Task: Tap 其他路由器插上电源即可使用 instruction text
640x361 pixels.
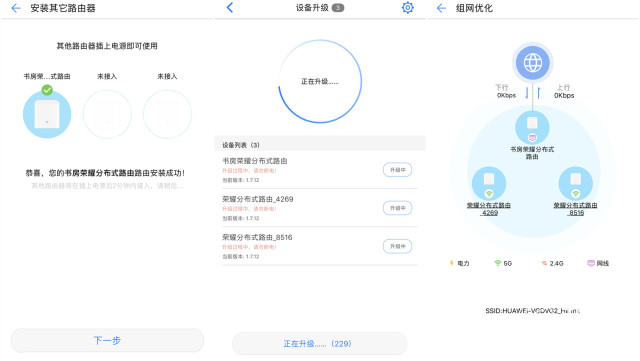Action: pyautogui.click(x=107, y=46)
